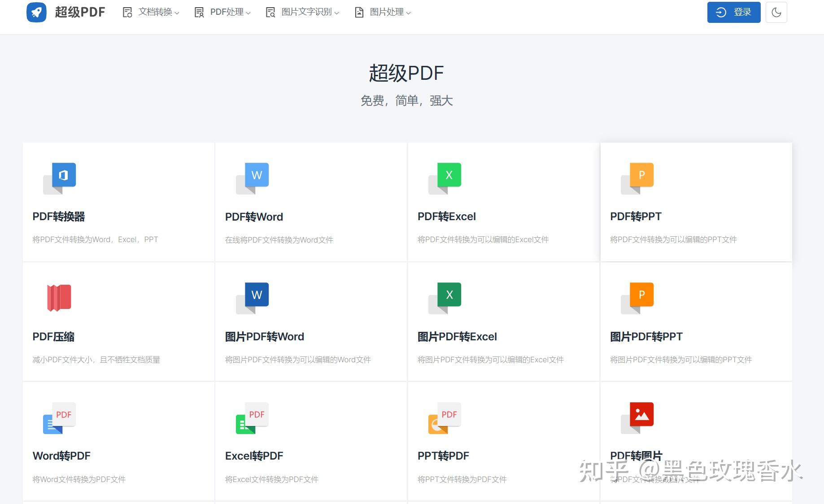Click the PDF压缩 red folded icon
Viewport: 824px width, 504px height.
pyautogui.click(x=59, y=298)
